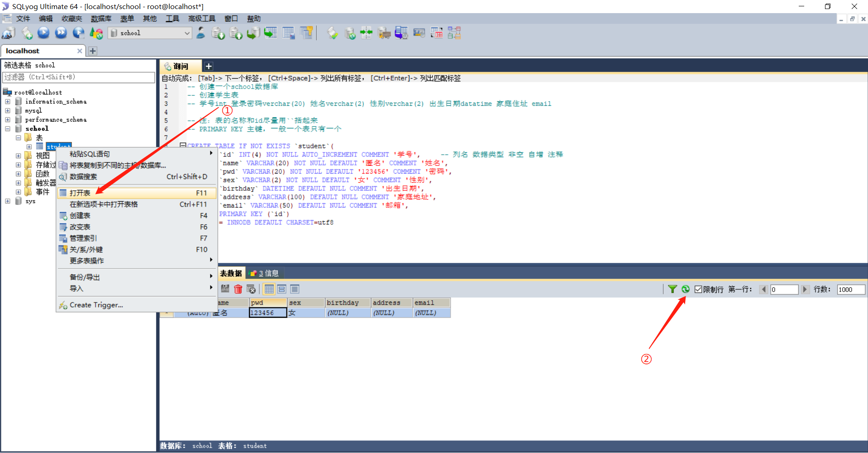Select the 询问 query tab
The image size is (868, 453).
(x=181, y=66)
